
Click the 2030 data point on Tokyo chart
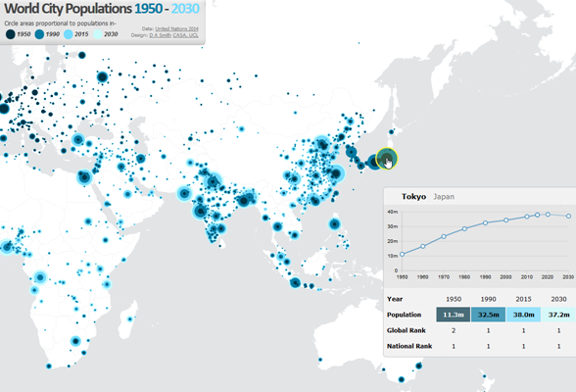pyautogui.click(x=568, y=216)
